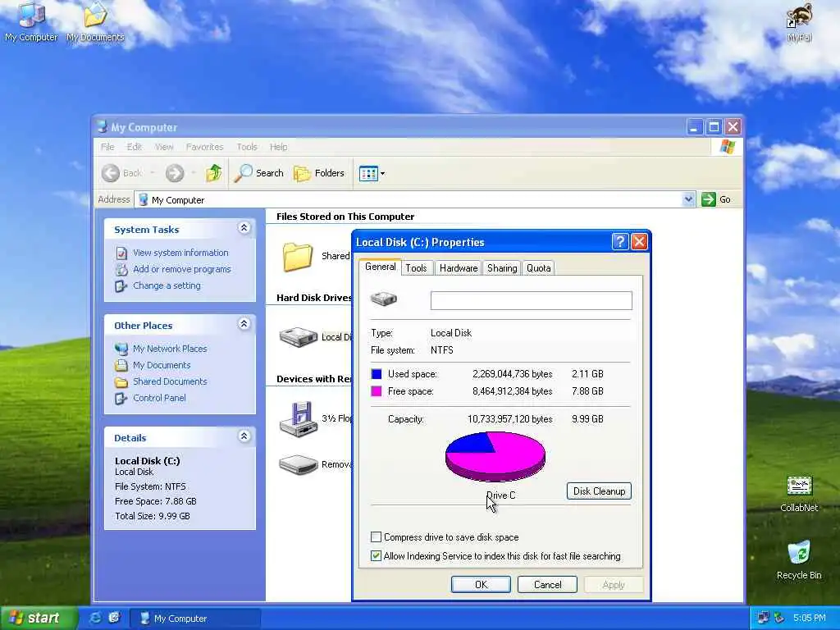Image resolution: width=840 pixels, height=630 pixels.
Task: Select the 3½ Floppy drive icon
Action: [x=299, y=419]
